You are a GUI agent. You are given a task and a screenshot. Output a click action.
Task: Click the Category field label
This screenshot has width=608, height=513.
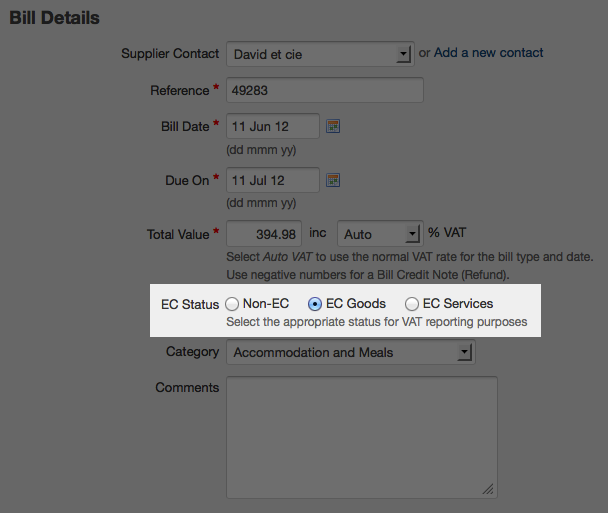click(192, 352)
